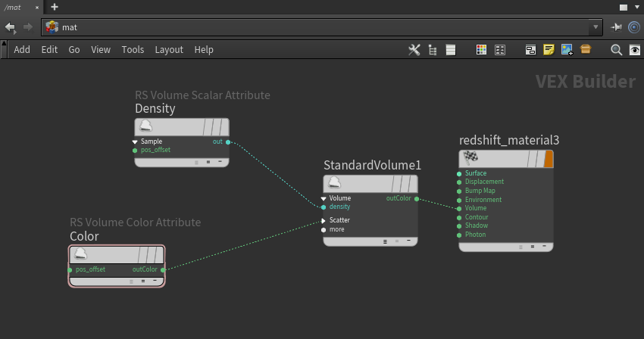Viewport: 644px width, 339px height.
Task: Open the Tools menu
Action: [x=133, y=50]
